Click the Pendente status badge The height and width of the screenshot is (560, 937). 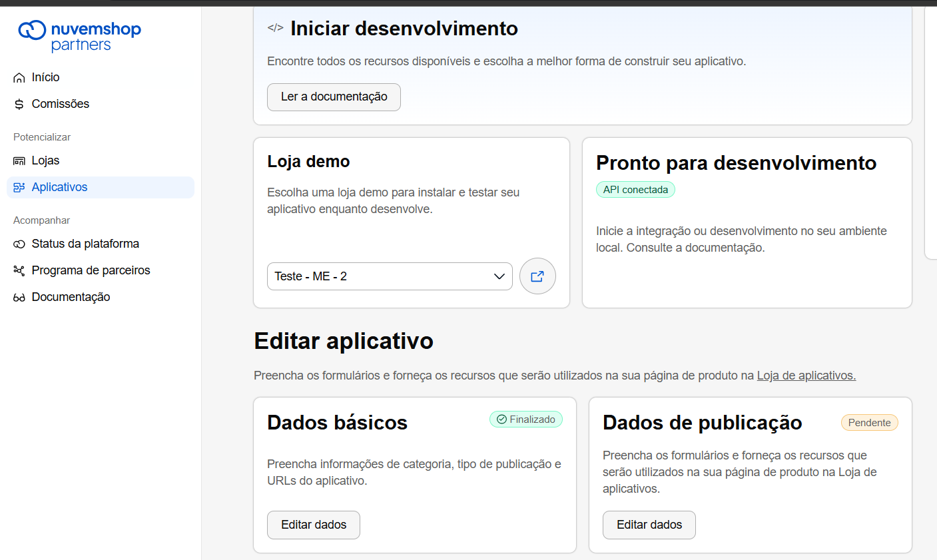click(870, 423)
